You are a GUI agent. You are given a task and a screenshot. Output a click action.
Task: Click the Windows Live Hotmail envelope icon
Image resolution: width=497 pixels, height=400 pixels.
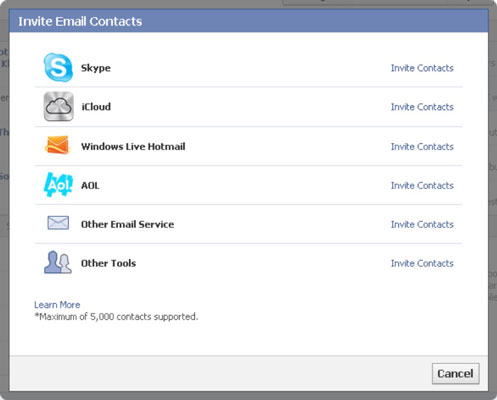click(58, 145)
